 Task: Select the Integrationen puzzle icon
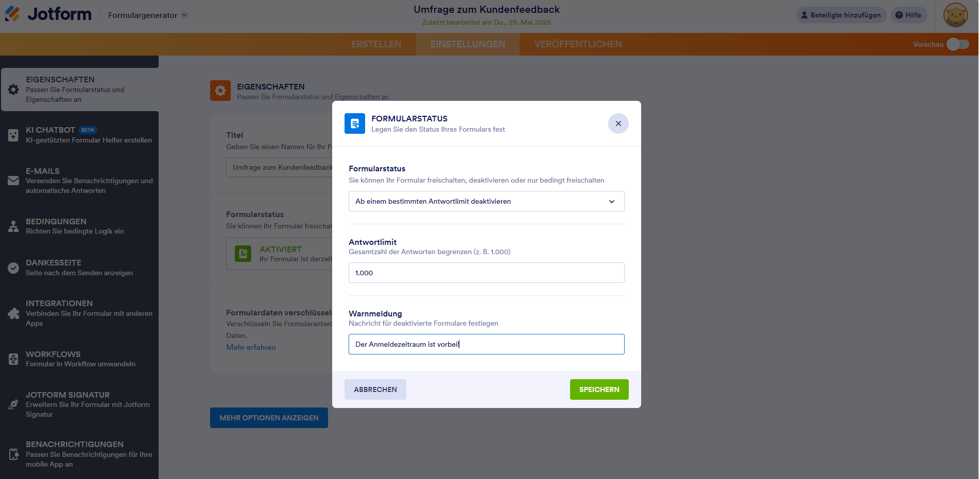[13, 313]
